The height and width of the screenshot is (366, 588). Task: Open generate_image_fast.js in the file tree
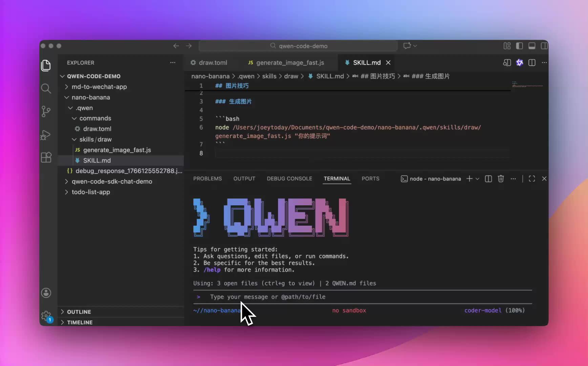[x=121, y=150]
